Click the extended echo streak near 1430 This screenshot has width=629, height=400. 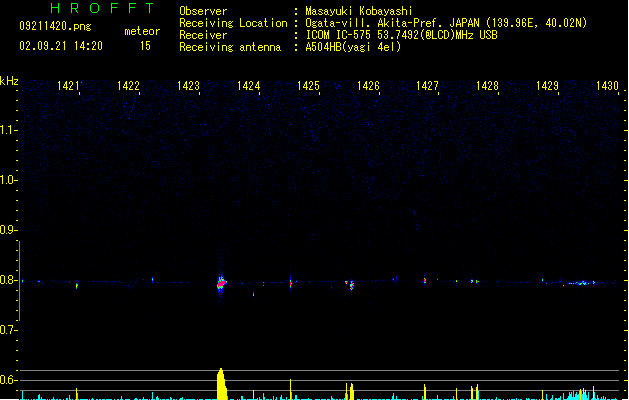pos(581,283)
